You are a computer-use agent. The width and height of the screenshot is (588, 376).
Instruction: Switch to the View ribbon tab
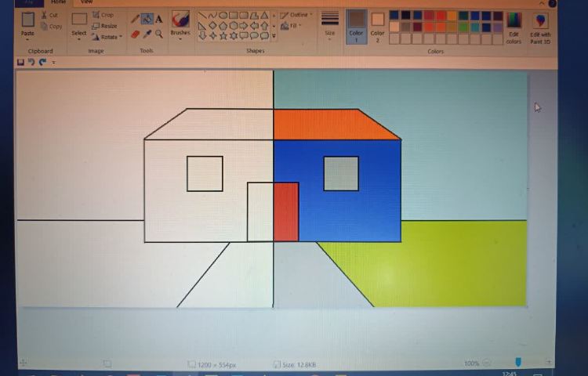(87, 2)
